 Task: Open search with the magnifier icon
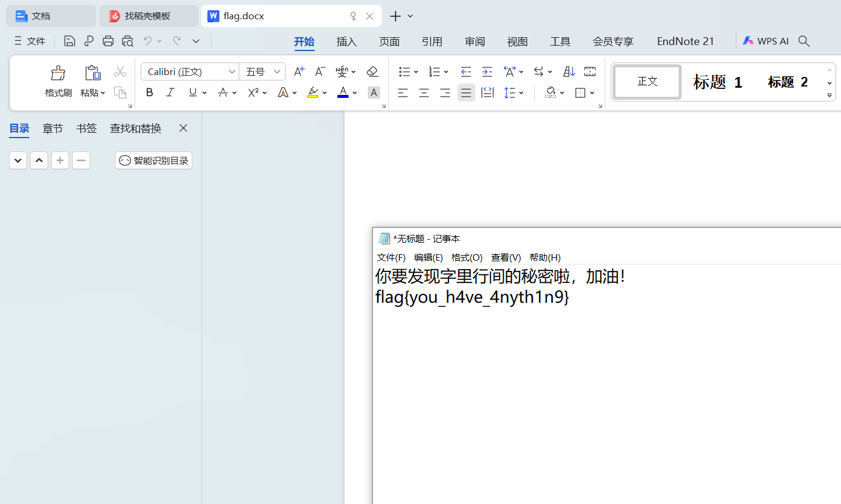(804, 41)
